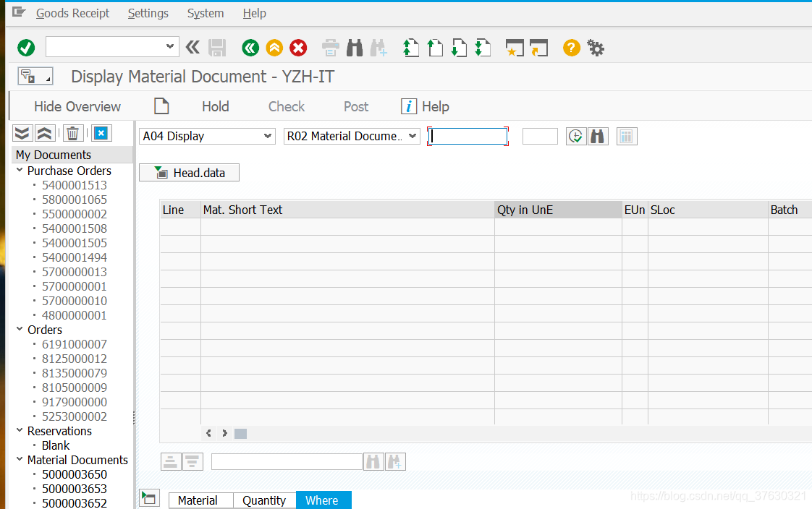Image resolution: width=812 pixels, height=509 pixels.
Task: Click the Save icon in the toolbar
Action: pos(216,48)
